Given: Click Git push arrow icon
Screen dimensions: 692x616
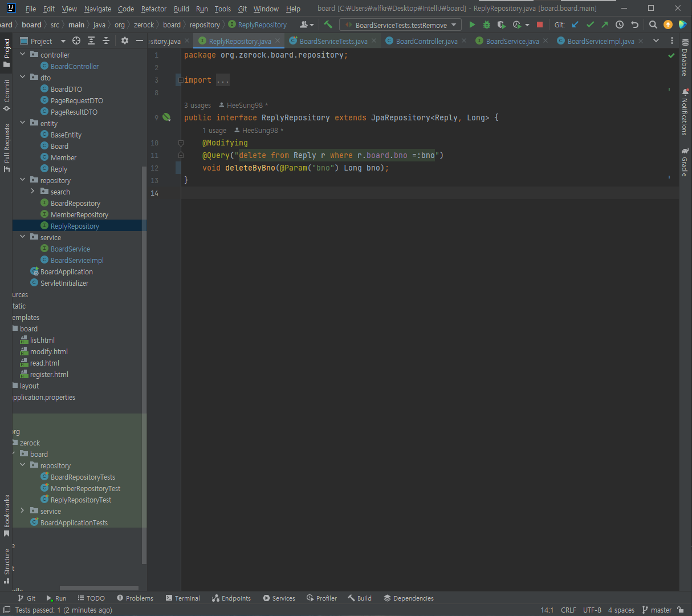Looking at the screenshot, I should 604,25.
